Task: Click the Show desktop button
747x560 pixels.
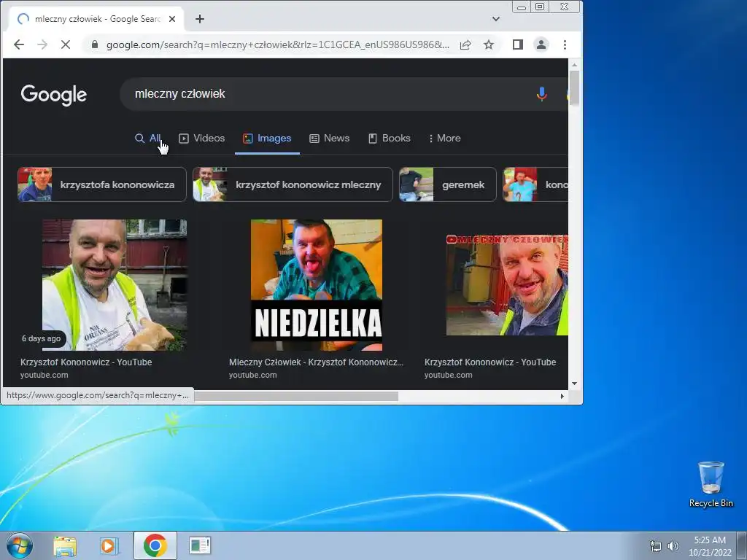Action: point(742,545)
